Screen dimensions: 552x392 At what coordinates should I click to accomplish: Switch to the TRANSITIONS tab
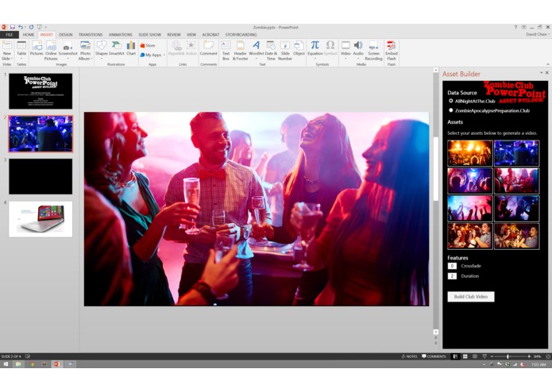[x=91, y=35]
